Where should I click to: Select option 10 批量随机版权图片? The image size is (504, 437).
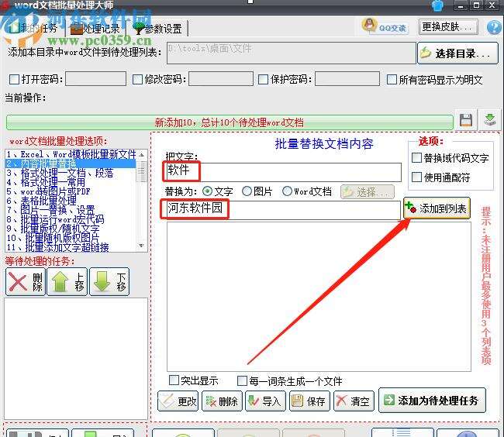click(71, 238)
